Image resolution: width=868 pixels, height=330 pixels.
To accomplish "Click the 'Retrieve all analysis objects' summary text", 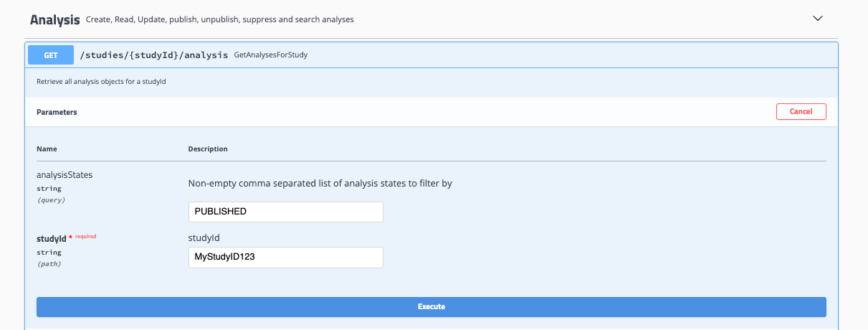I will pyautogui.click(x=101, y=82).
